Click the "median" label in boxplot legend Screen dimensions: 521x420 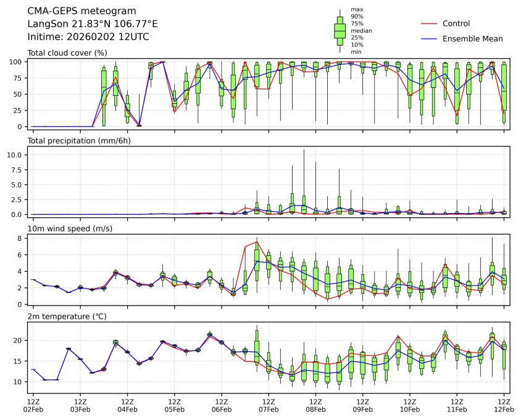[361, 30]
